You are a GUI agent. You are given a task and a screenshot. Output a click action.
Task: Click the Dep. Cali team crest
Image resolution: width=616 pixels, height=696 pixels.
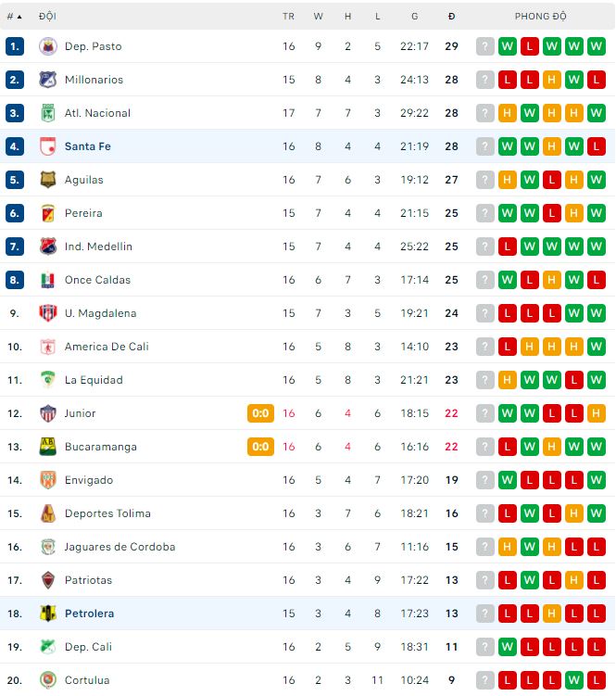coord(48,647)
